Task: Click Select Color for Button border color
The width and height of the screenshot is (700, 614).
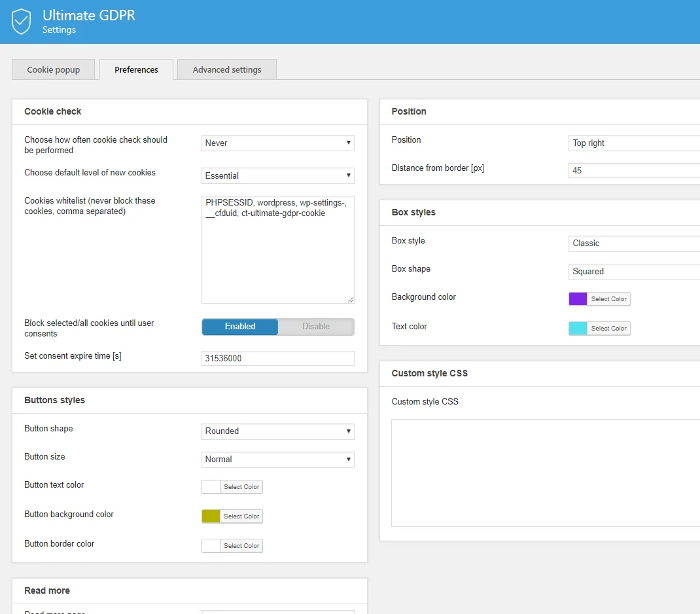Action: [x=243, y=545]
